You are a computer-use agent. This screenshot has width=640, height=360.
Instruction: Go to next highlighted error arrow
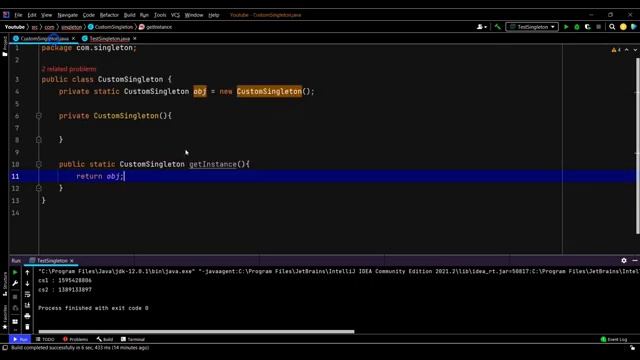pyautogui.click(x=635, y=50)
